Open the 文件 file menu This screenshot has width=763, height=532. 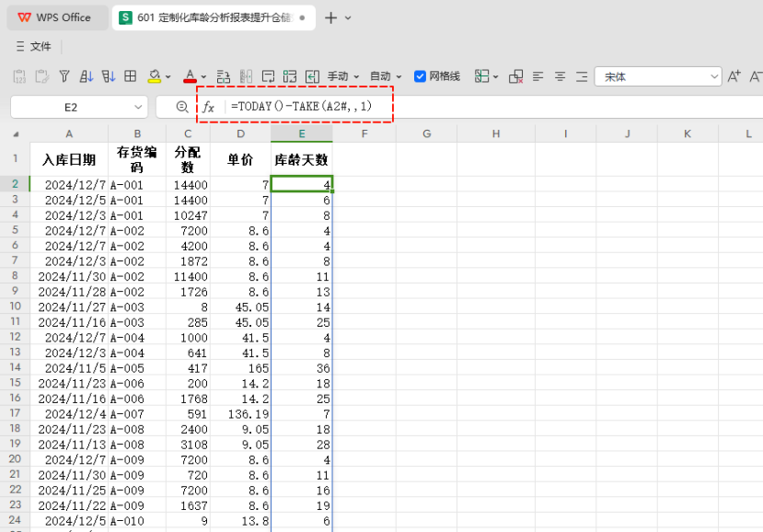click(34, 46)
